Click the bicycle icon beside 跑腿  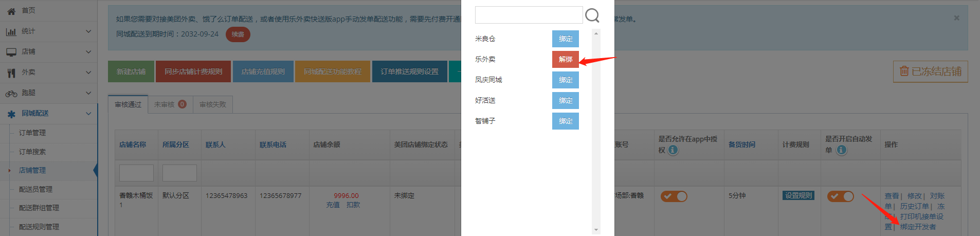[x=11, y=94]
